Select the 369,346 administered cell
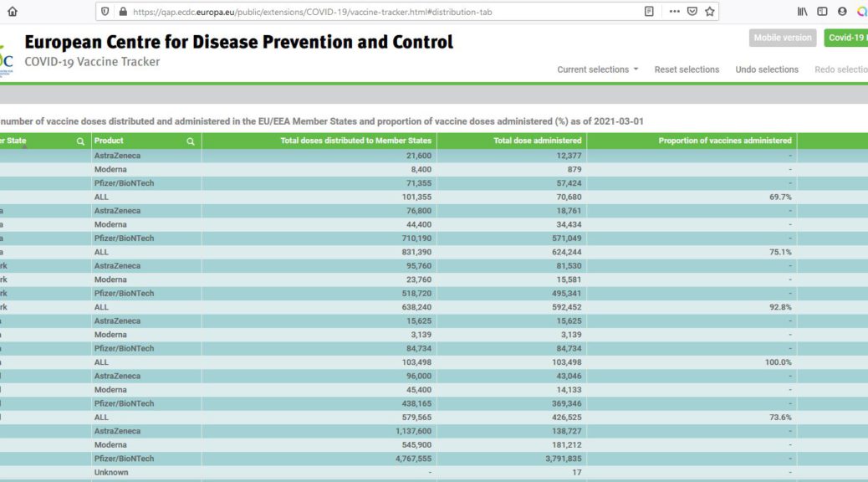Screen dimensions: 868x482 point(512,403)
